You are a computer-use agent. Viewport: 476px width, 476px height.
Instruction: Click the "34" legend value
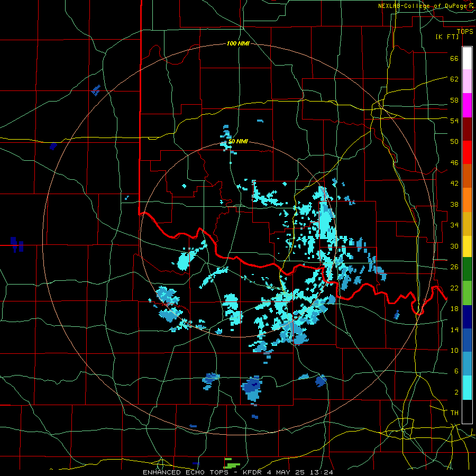tap(454, 225)
